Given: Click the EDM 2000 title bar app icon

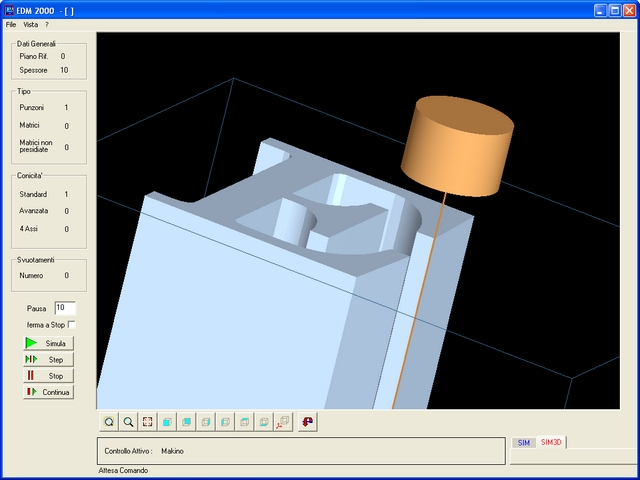Looking at the screenshot, I should 9,11.
